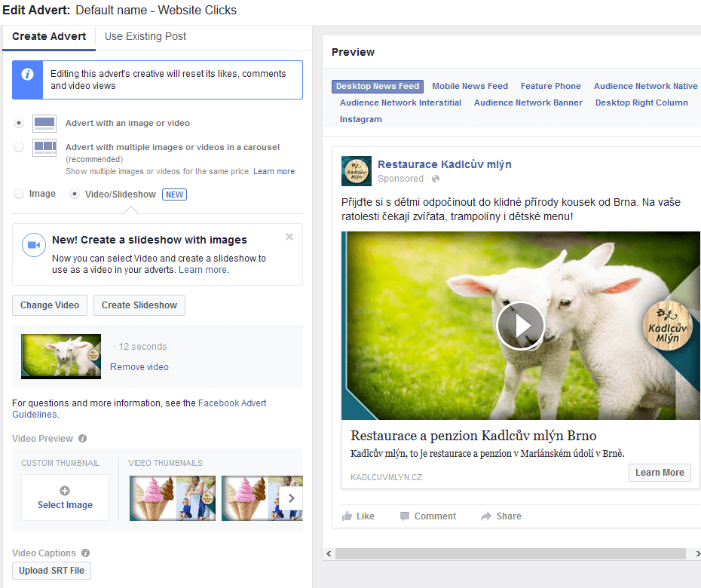Screen dimensions: 701x588
Task: Click the Video Preview help icon
Action: coord(83,438)
